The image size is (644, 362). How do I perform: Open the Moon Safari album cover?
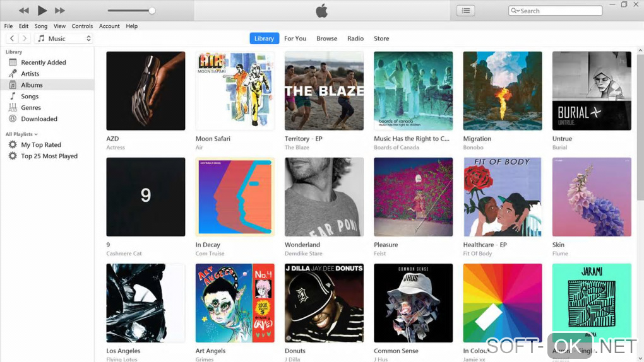tap(235, 91)
